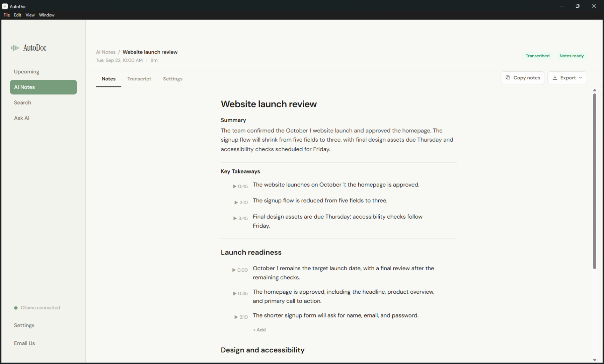Open the Export dropdown
This screenshot has width=604, height=364.
(x=567, y=78)
